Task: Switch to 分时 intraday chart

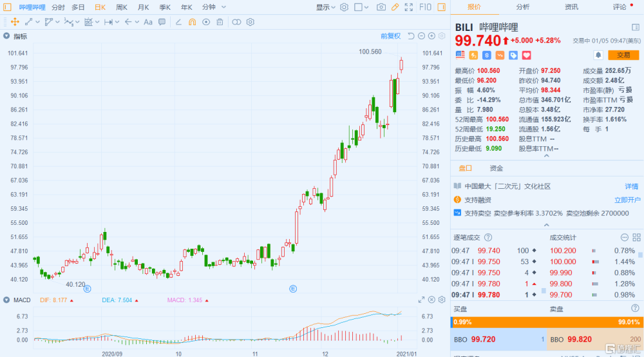Action: click(x=58, y=7)
